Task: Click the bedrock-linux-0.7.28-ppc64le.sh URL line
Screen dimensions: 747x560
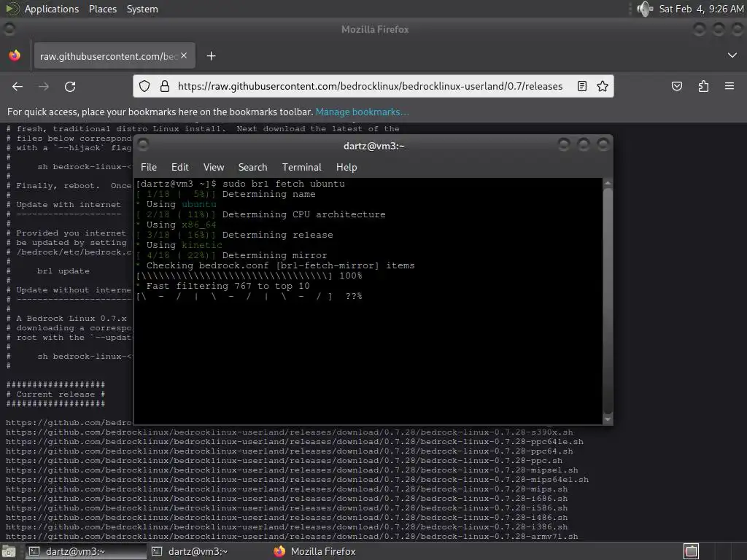Action: 295,442
